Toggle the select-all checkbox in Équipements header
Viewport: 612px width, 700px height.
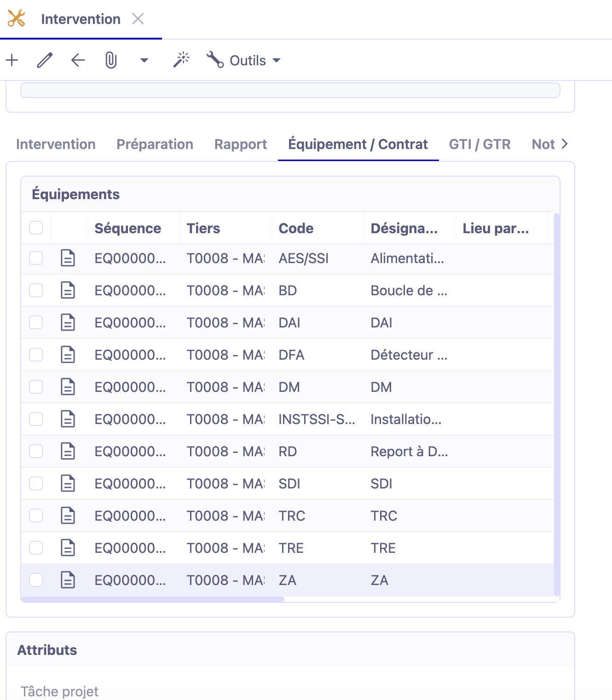[36, 228]
